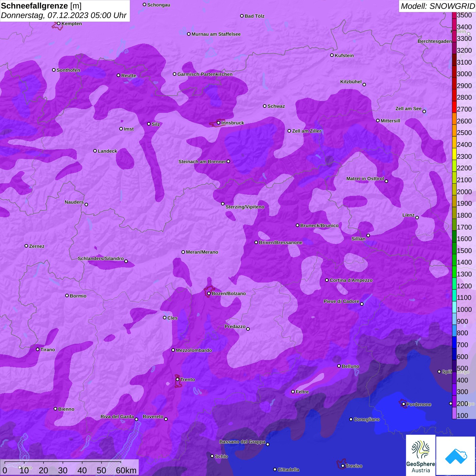Image resolution: width=476 pixels, height=476 pixels.
Task: Click the GeoSphere Austria logo
Action: point(421,455)
